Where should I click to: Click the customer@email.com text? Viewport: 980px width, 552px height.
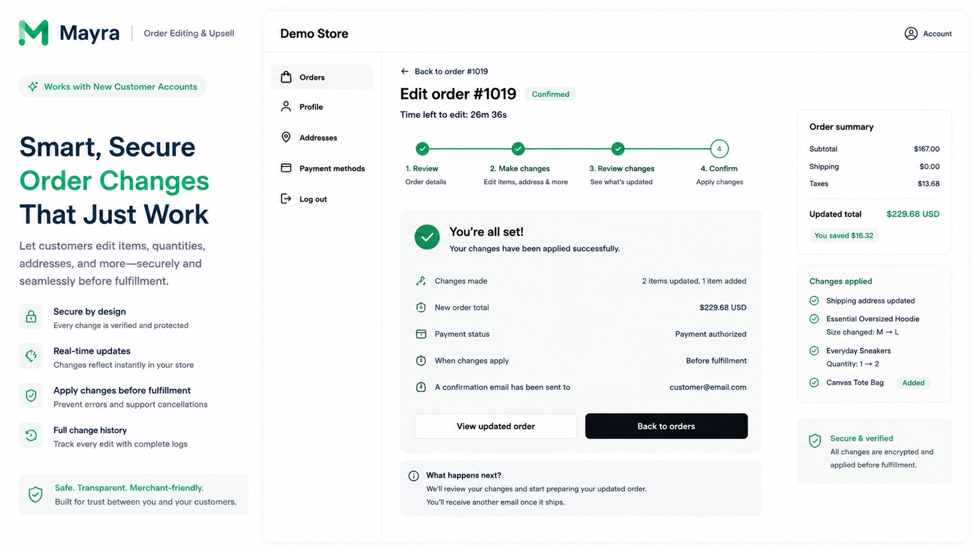[708, 387]
